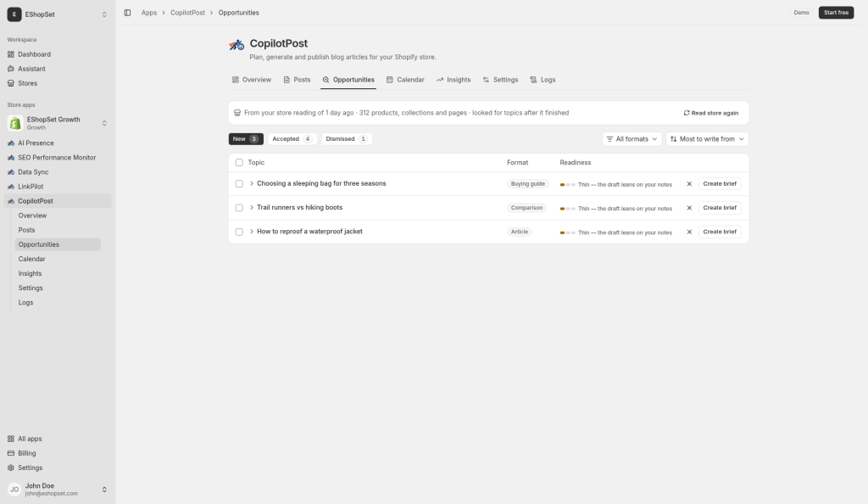The image size is (868, 504).
Task: Switch to the Posts tab
Action: pos(297,80)
